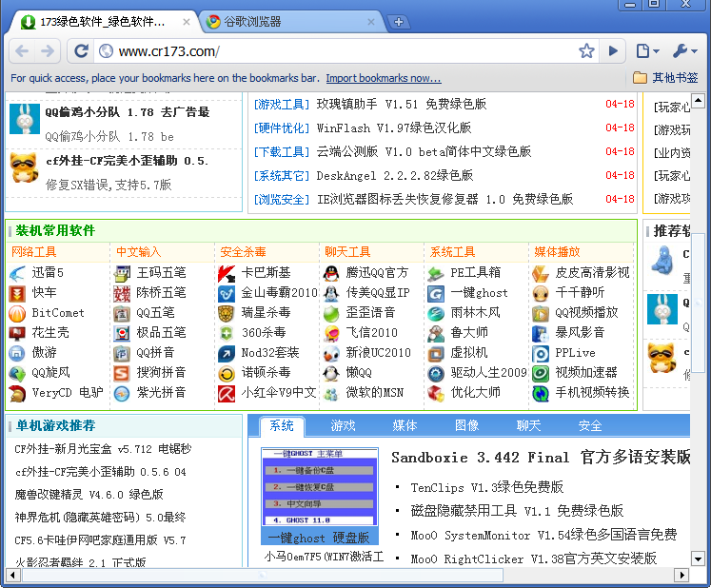Open DeskAngel 2.2.2.82绿色版 link
711x588 pixels.
coord(394,175)
